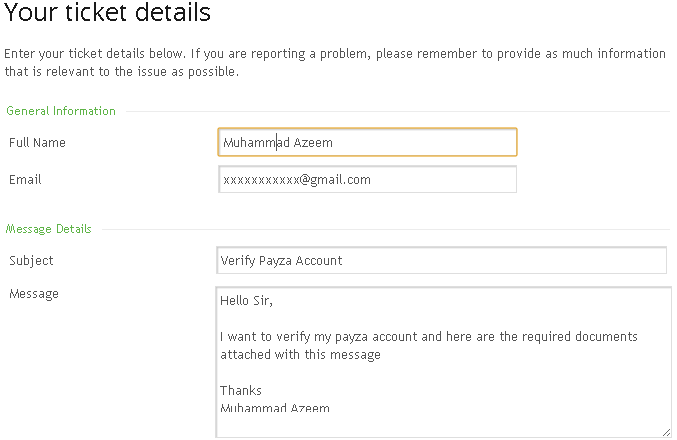
Task: Select the Subject text field
Action: click(x=441, y=261)
